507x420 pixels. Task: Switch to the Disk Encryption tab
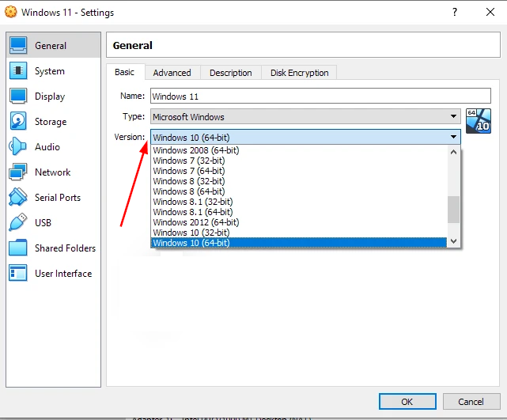point(300,73)
